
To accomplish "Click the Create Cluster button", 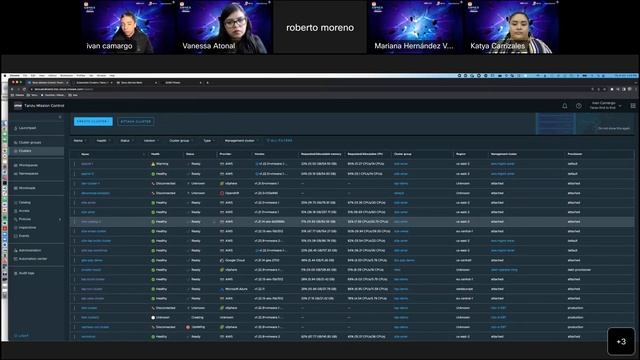I will pyautogui.click(x=93, y=122).
